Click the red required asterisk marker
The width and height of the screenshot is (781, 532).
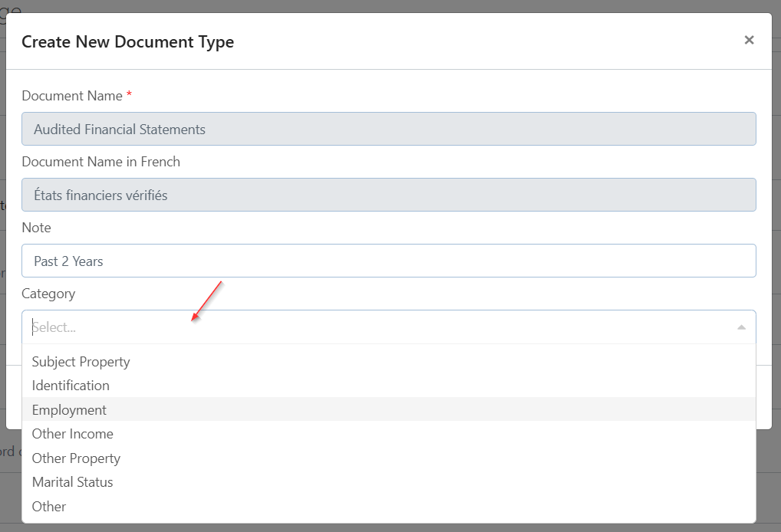pyautogui.click(x=129, y=94)
